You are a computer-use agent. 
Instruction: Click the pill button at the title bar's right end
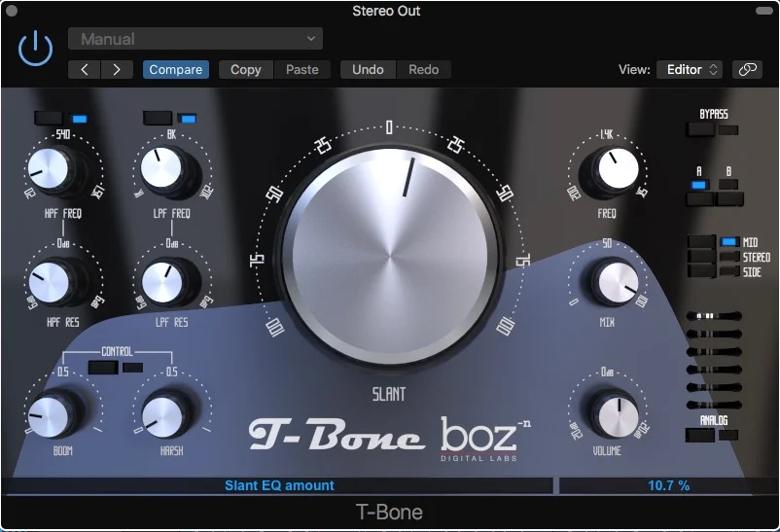tap(763, 11)
